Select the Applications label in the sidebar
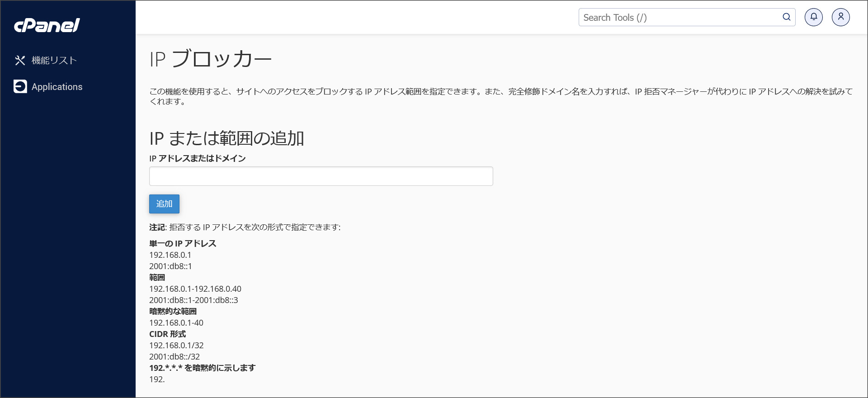 pyautogui.click(x=57, y=87)
